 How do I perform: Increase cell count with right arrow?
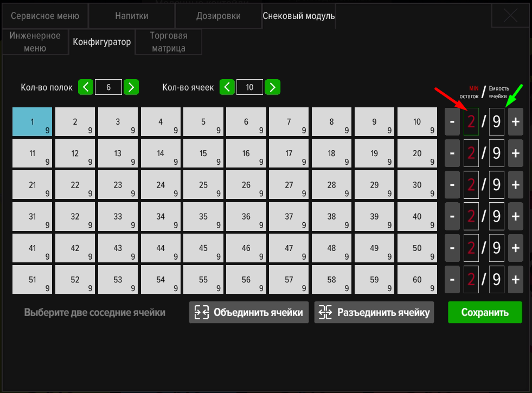pos(273,87)
